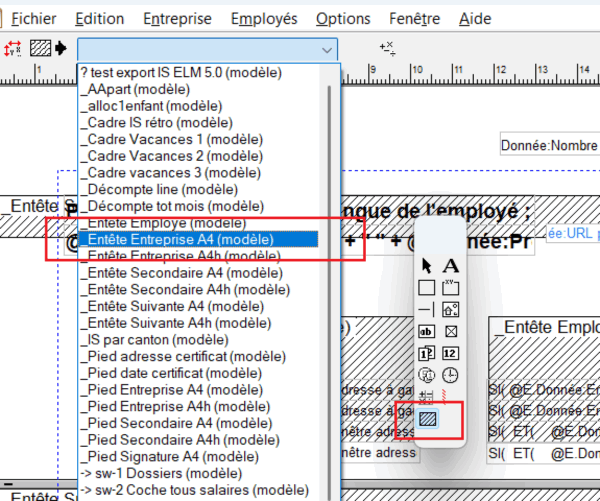Expand the model selection combo box arrow
600x501 pixels.
(x=326, y=48)
